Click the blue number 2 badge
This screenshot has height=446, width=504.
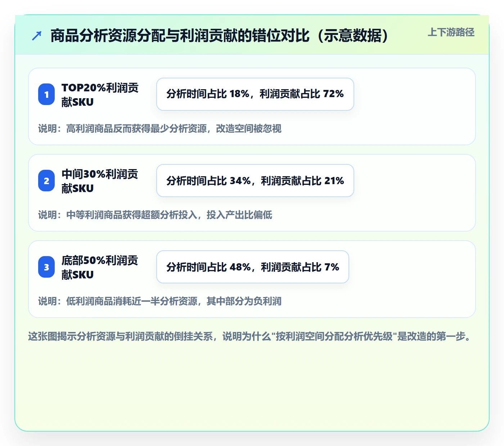click(x=46, y=181)
